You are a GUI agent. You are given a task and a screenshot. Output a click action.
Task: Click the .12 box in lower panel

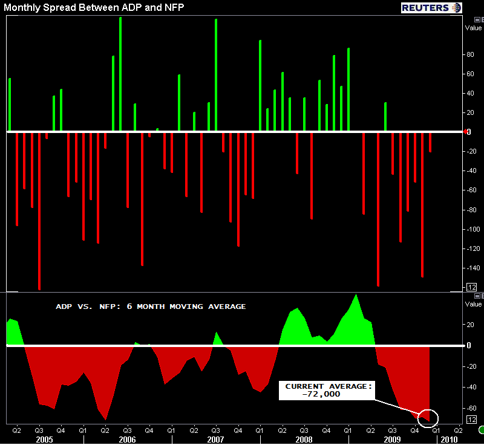click(x=471, y=420)
